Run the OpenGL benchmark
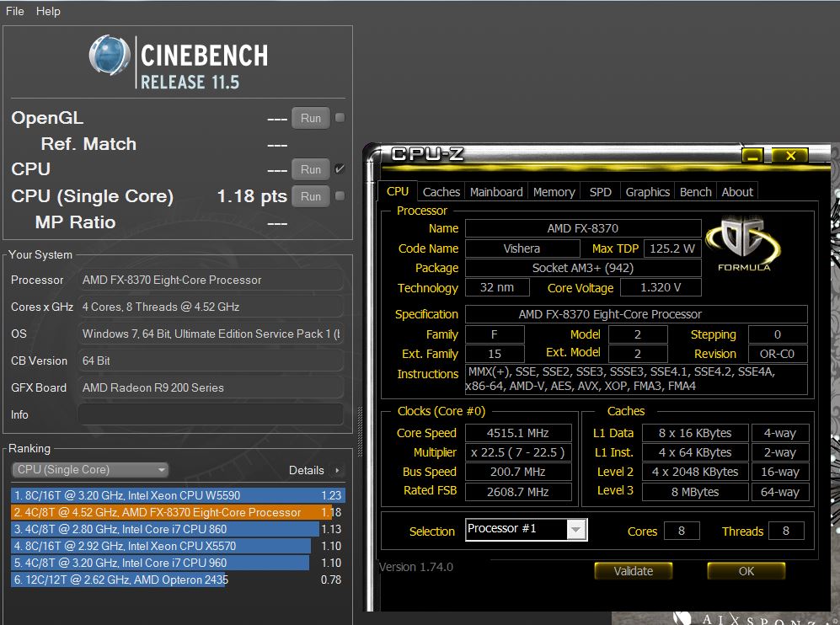This screenshot has width=840, height=625. (311, 118)
